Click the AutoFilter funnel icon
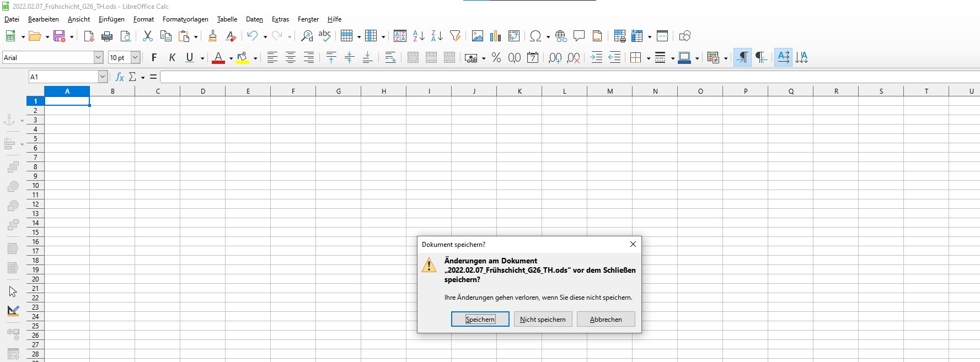This screenshot has width=980, height=362. pos(455,36)
